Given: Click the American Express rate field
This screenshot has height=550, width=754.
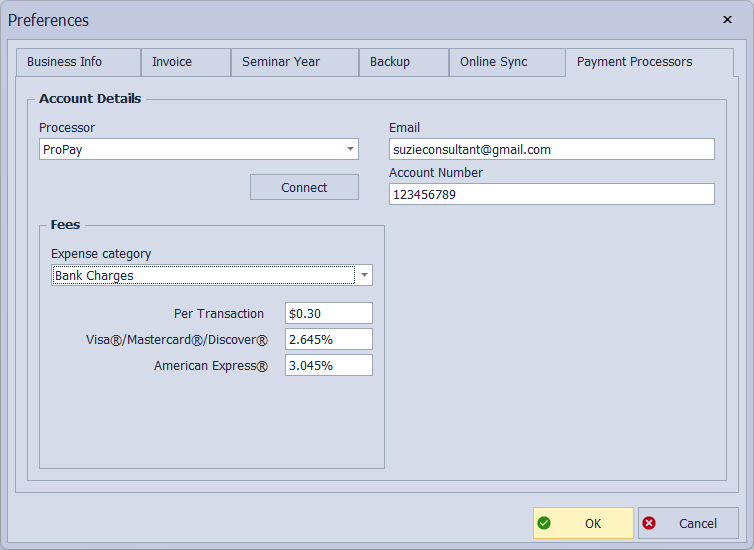Looking at the screenshot, I should pos(328,365).
